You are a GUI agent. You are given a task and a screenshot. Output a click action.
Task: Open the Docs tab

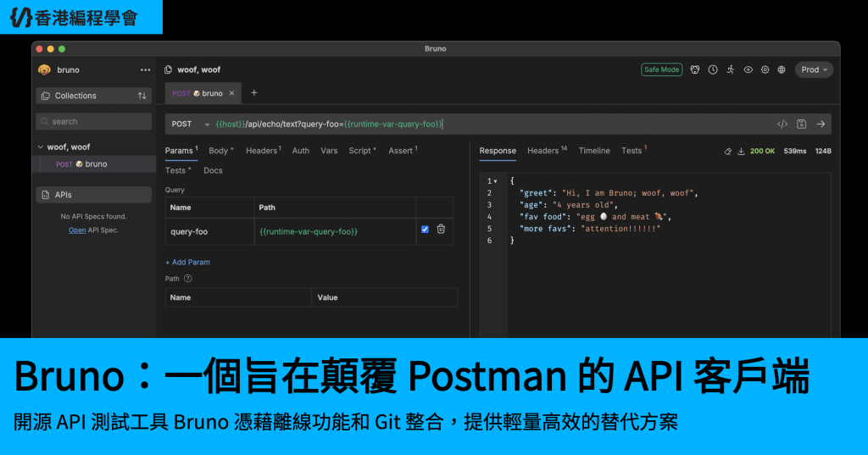point(213,170)
